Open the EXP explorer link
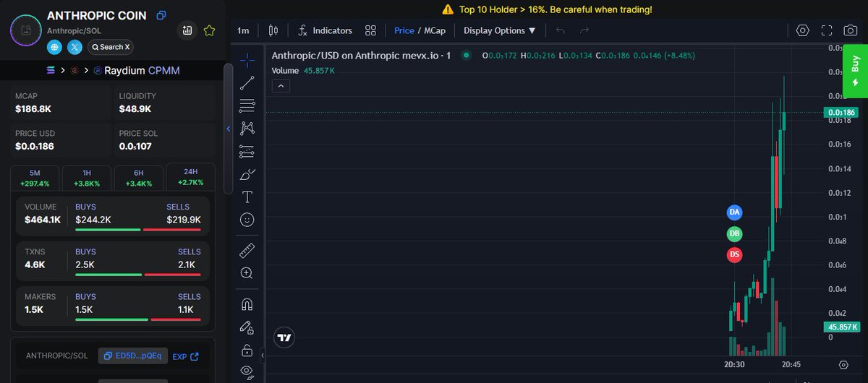This screenshot has height=383, width=868. (185, 356)
